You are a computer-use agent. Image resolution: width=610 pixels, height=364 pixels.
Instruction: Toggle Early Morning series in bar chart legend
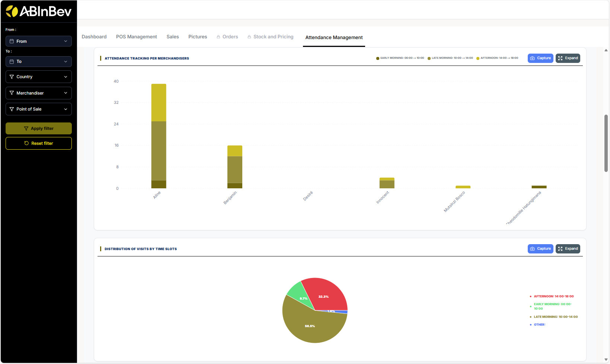(400, 58)
